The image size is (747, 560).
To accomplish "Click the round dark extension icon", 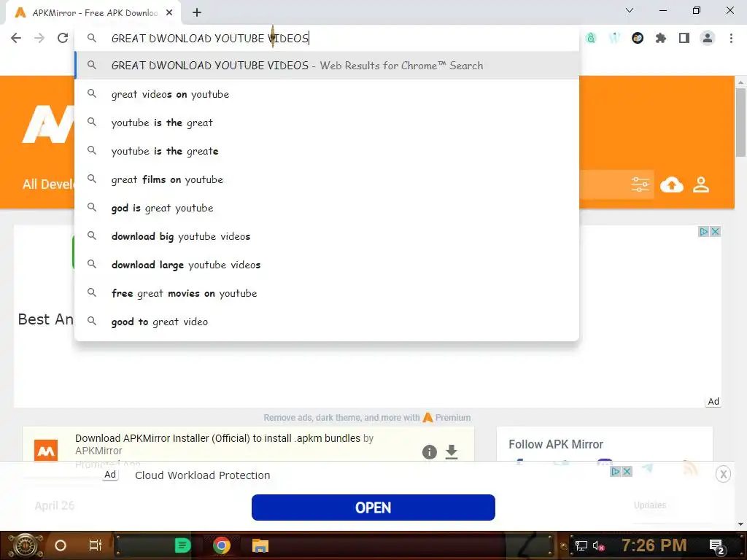I will pyautogui.click(x=638, y=38).
